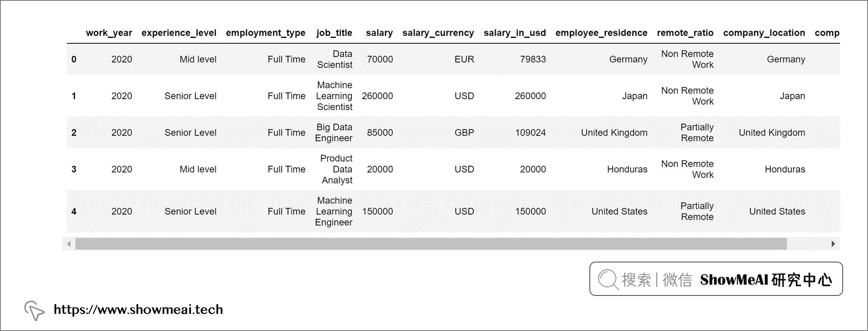Click the work_year column header
The width and height of the screenshot is (868, 331).
coord(109,33)
